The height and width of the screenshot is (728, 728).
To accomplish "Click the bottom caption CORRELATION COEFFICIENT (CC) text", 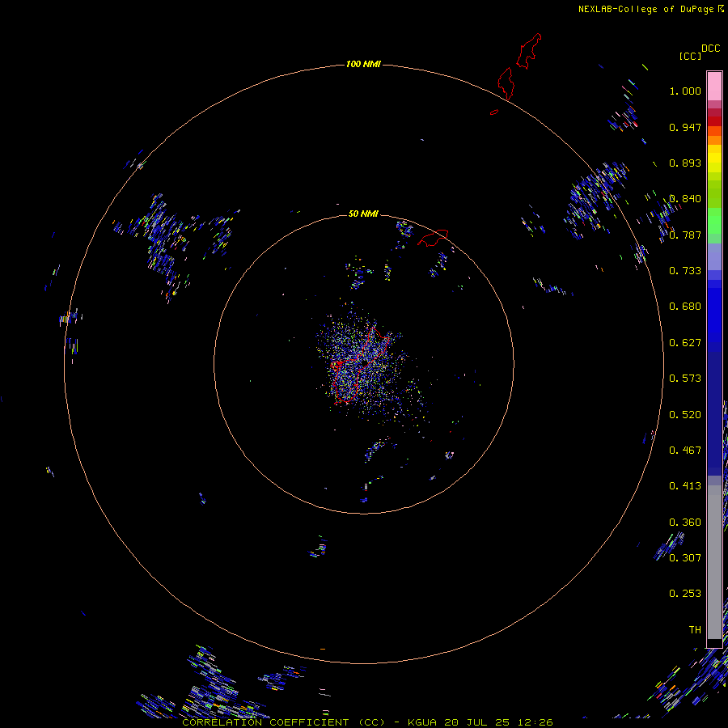I will [284, 722].
